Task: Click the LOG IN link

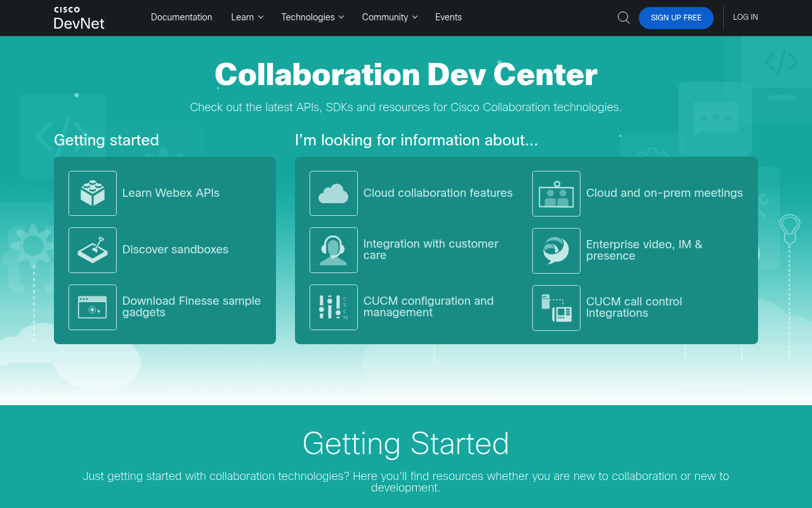Action: 745,17
